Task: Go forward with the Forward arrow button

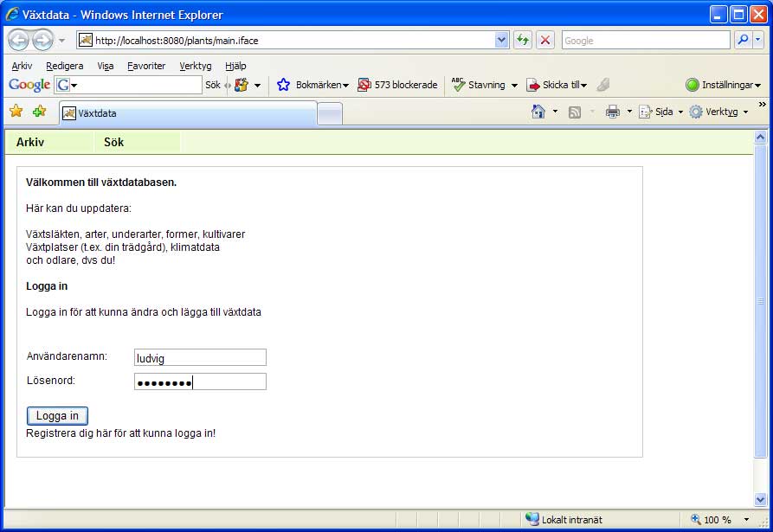Action: (43, 41)
